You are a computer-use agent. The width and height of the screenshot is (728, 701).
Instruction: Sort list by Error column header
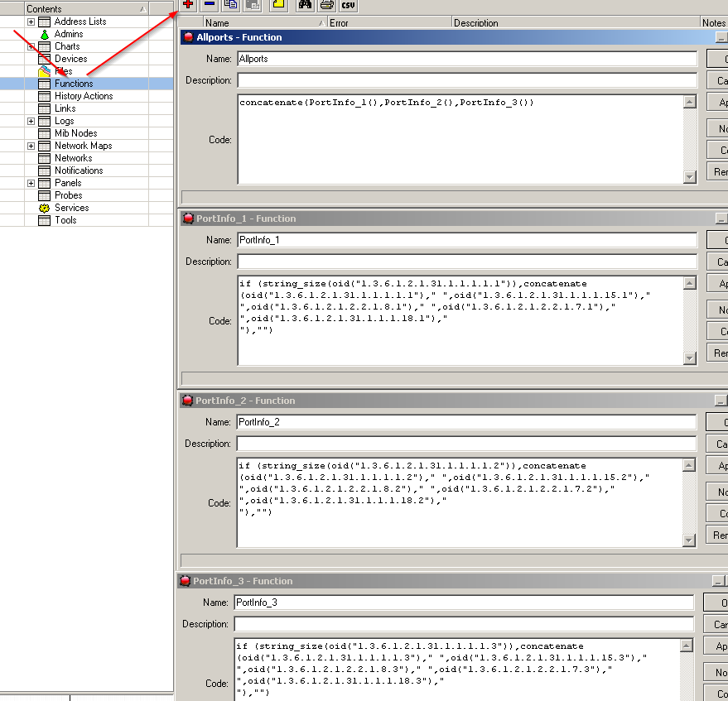tap(389, 22)
